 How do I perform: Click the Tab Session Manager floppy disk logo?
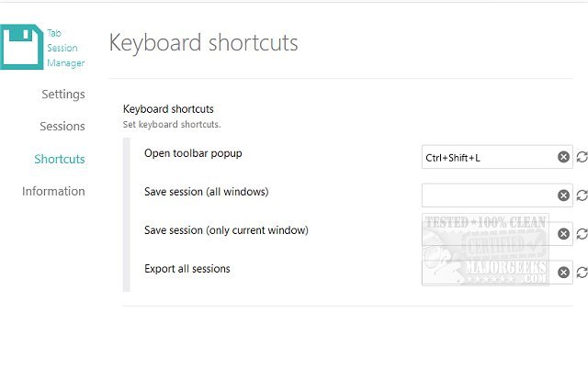(20, 48)
